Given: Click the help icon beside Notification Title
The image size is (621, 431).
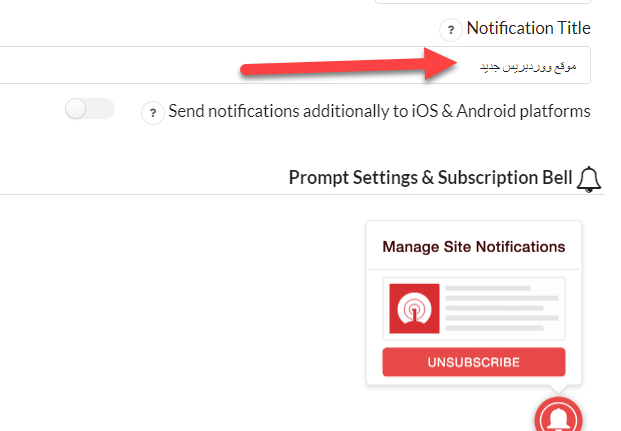Looking at the screenshot, I should (450, 29).
